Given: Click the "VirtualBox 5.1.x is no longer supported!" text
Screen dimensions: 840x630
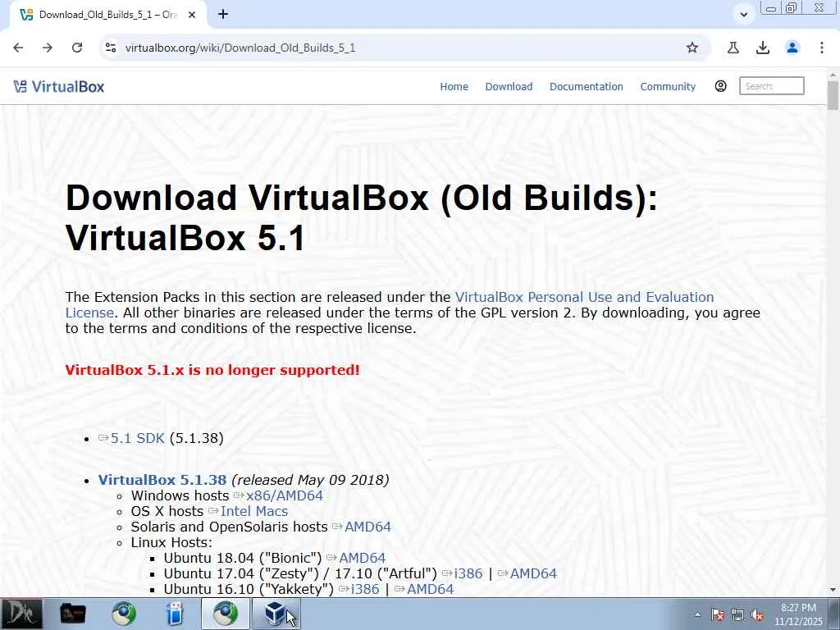Looking at the screenshot, I should [x=212, y=370].
